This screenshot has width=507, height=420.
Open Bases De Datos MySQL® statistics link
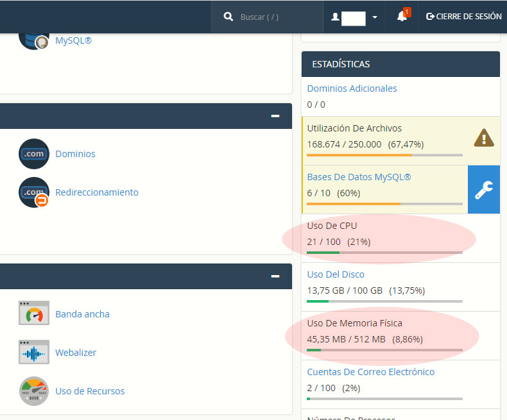click(x=359, y=177)
